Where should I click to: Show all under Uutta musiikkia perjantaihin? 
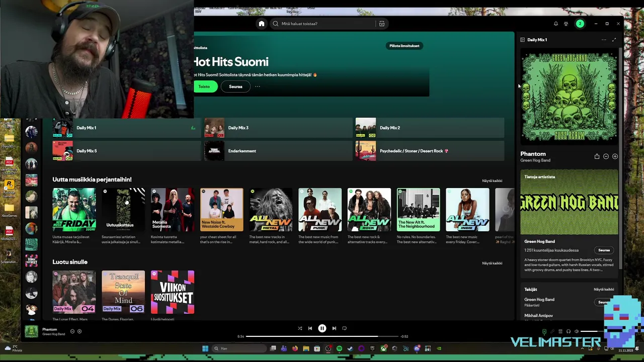click(492, 181)
